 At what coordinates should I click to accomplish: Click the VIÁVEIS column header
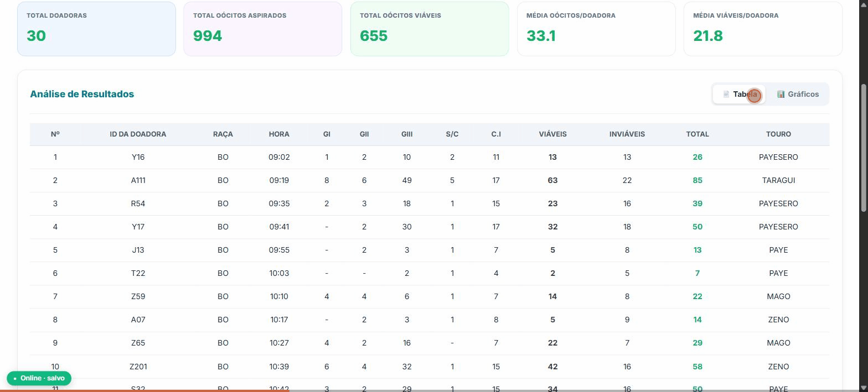coord(552,134)
